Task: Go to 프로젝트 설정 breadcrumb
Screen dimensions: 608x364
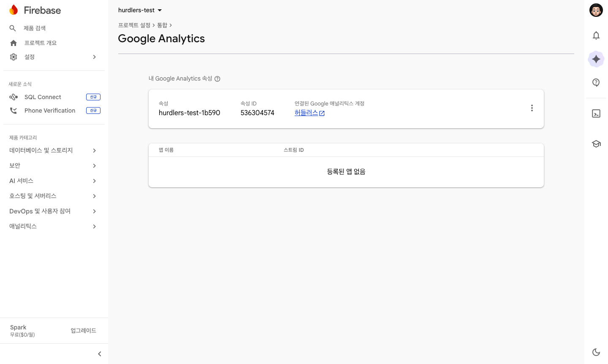Action: [134, 25]
